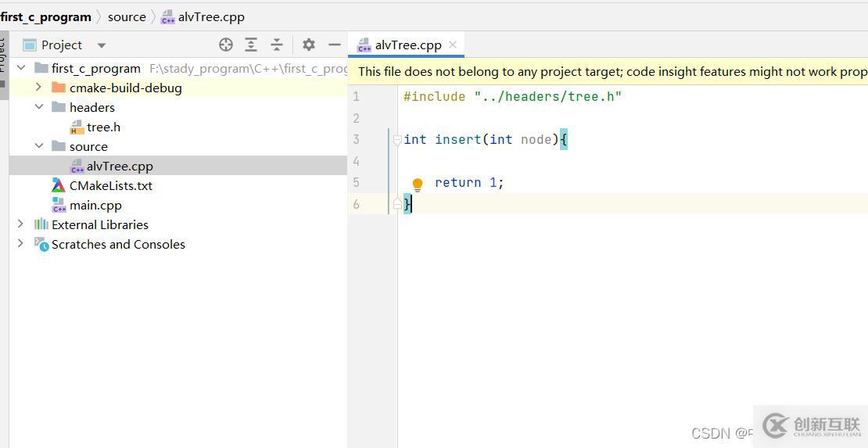The image size is (868, 448).
Task: Hide the Project tool window with minus icon
Action: (335, 45)
